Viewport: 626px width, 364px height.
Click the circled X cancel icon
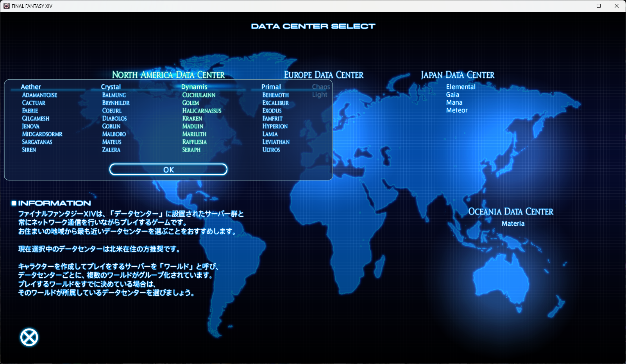coord(29,337)
